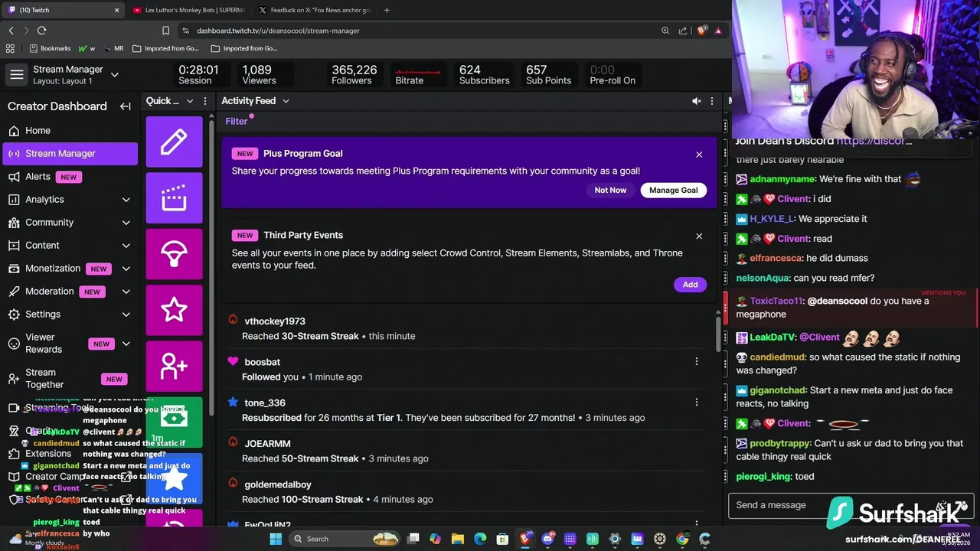Open Dean's Discord link in chat
The image size is (980, 551).
pos(874,141)
